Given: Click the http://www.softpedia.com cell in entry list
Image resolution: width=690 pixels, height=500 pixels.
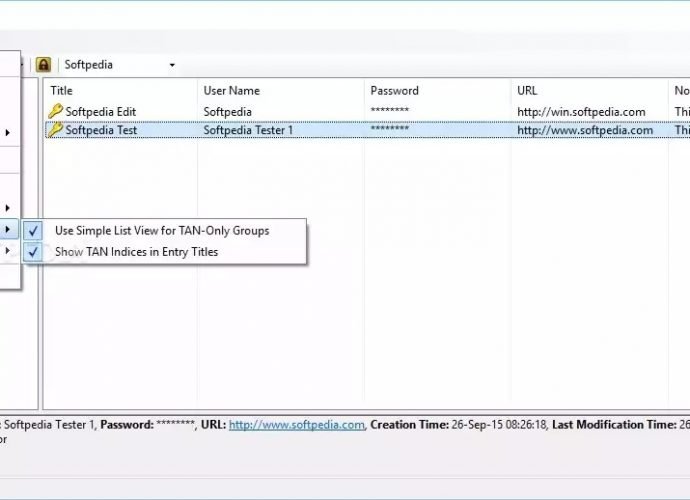Looking at the screenshot, I should coord(585,130).
